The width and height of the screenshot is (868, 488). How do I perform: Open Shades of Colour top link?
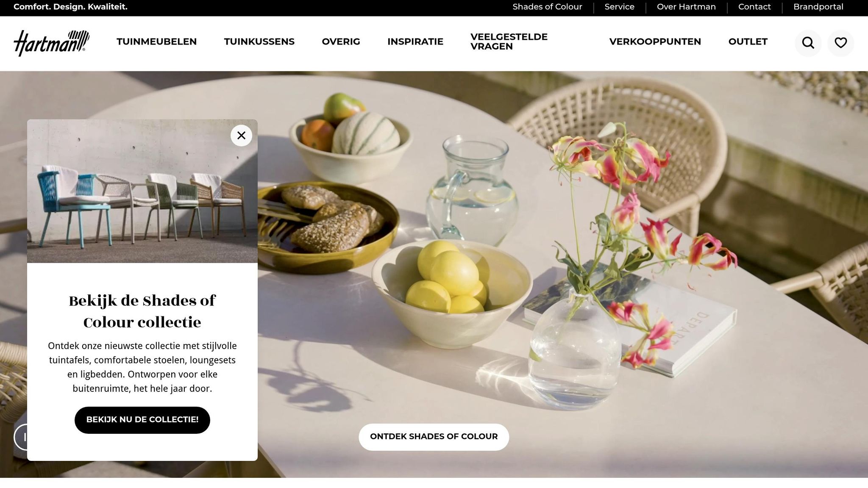coord(547,7)
